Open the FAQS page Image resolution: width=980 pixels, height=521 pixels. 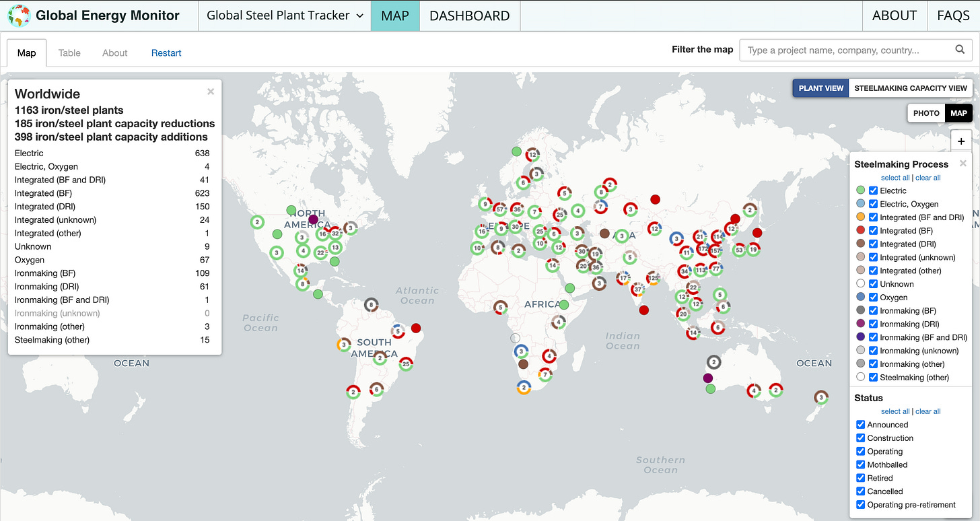click(953, 15)
